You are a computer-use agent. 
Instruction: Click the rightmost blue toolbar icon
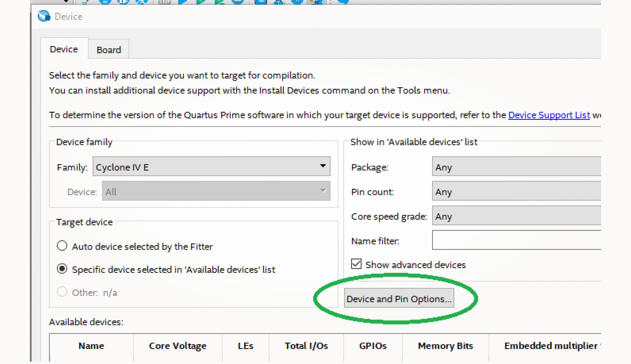[x=344, y=2]
